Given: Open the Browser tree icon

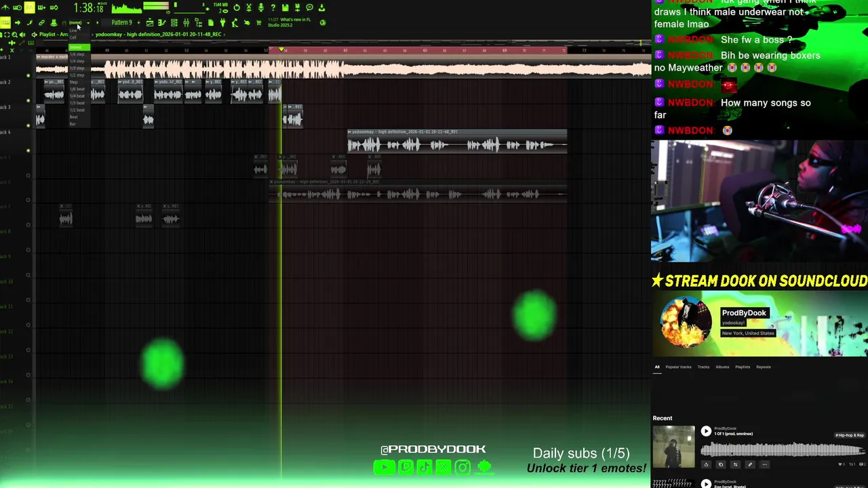Looking at the screenshot, I should [x=198, y=22].
